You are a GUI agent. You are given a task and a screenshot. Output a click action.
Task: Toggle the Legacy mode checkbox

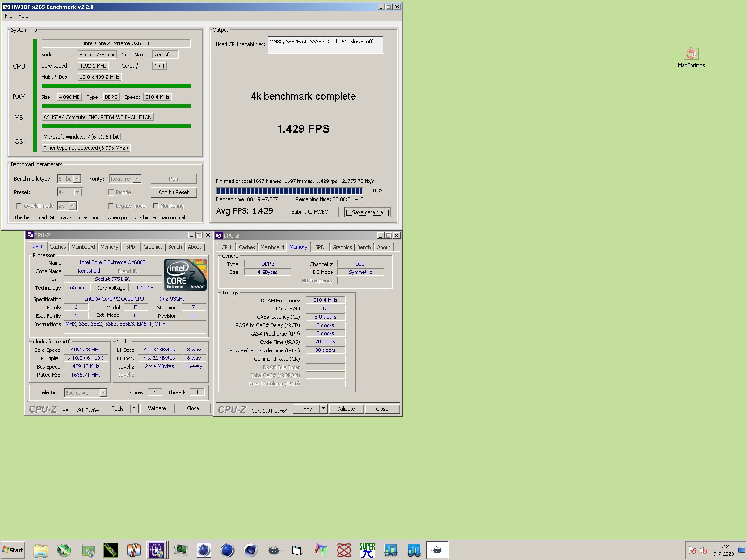(111, 206)
